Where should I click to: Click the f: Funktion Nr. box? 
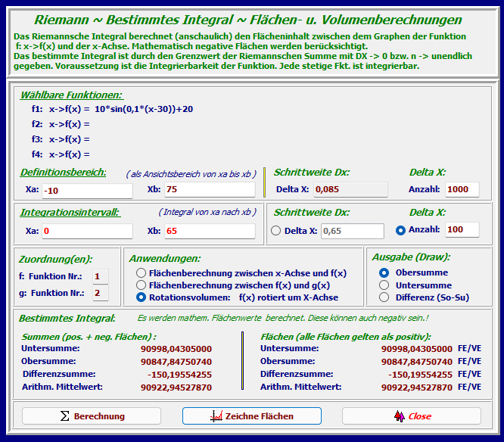click(100, 276)
